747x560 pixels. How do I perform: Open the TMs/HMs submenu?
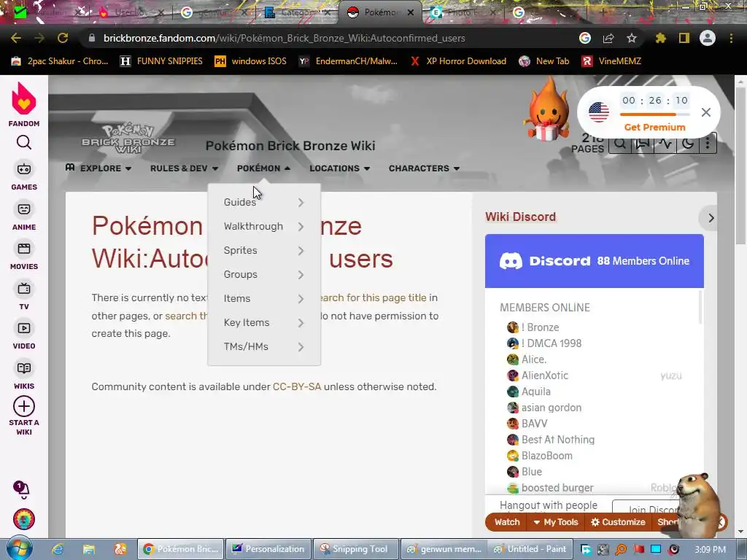pyautogui.click(x=264, y=346)
